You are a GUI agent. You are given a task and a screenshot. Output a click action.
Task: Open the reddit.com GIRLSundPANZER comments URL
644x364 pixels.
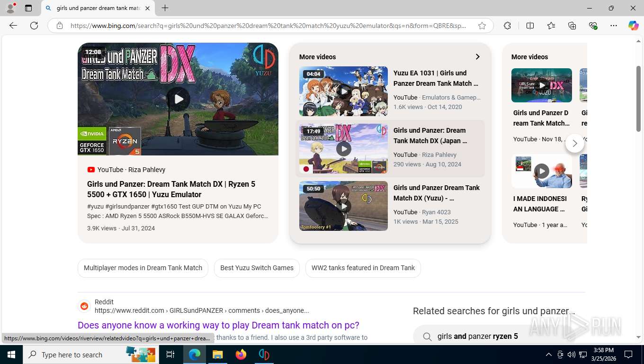point(202,310)
